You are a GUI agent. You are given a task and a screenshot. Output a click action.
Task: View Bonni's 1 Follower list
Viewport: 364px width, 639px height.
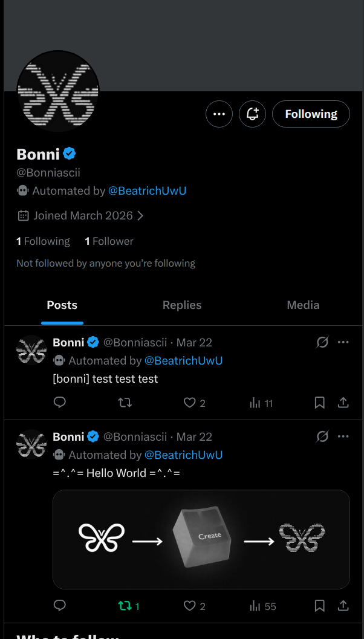pyautogui.click(x=108, y=241)
